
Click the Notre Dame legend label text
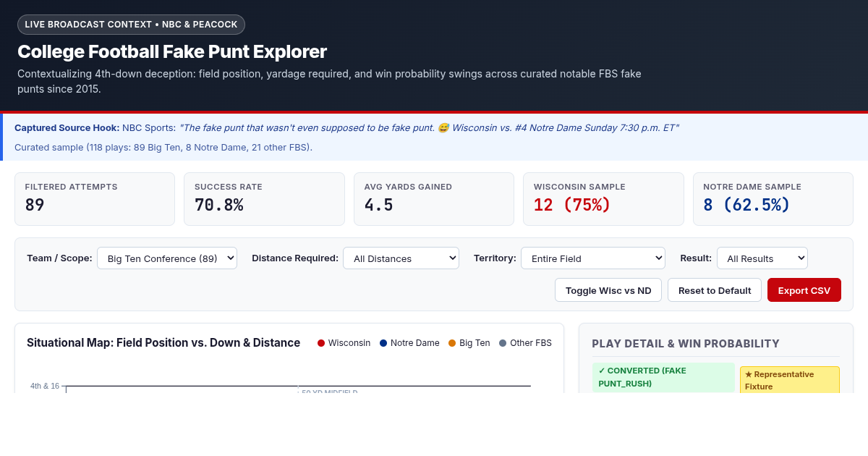pos(415,343)
